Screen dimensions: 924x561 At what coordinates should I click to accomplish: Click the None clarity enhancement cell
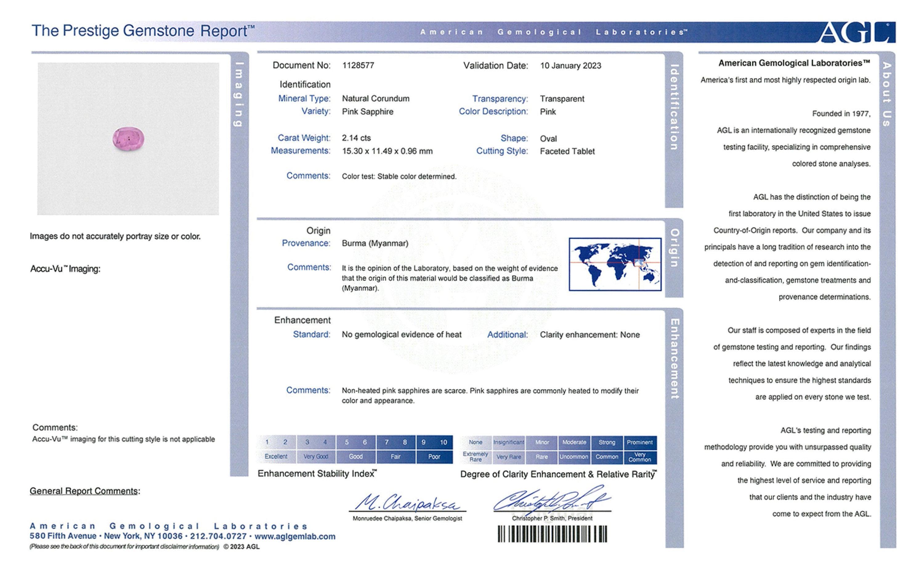[x=475, y=442]
